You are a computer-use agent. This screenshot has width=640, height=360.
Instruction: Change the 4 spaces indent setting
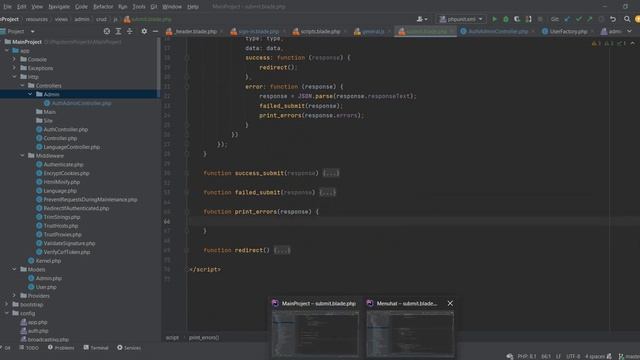click(595, 356)
